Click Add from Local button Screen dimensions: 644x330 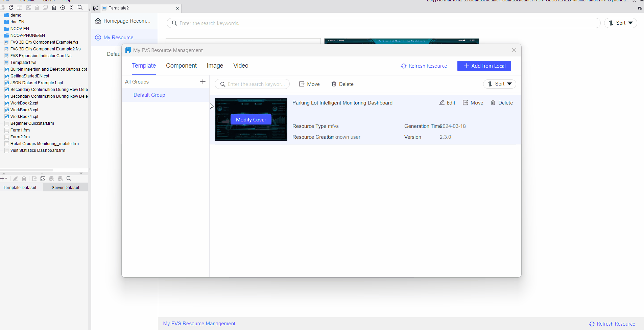coord(484,66)
